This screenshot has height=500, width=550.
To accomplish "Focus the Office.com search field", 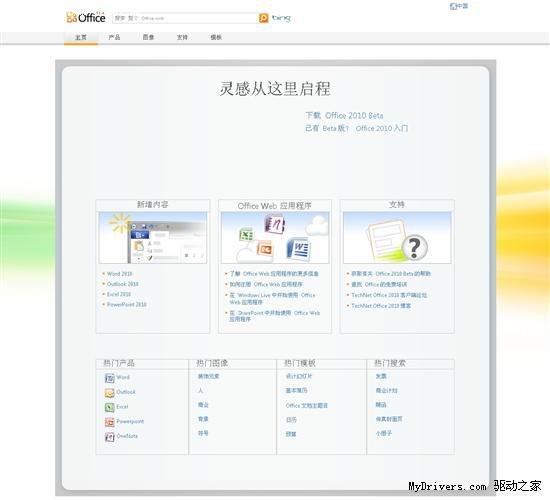I will point(185,18).
